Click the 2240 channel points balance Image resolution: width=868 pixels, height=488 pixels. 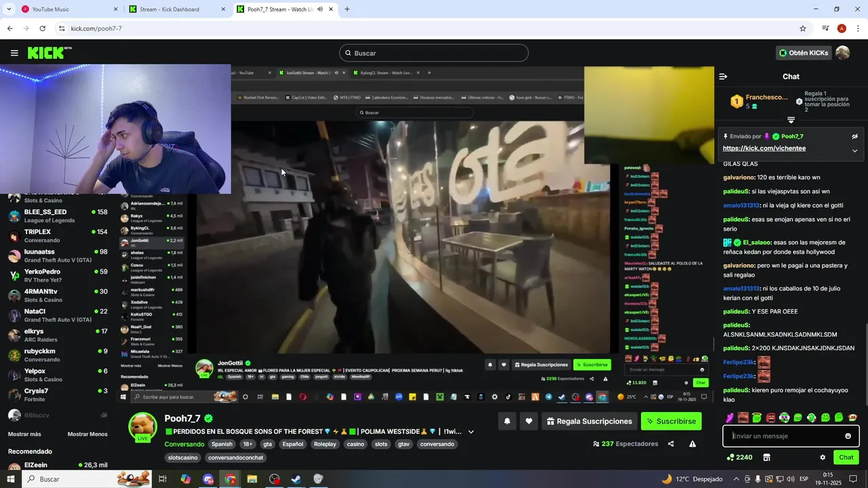(x=739, y=457)
